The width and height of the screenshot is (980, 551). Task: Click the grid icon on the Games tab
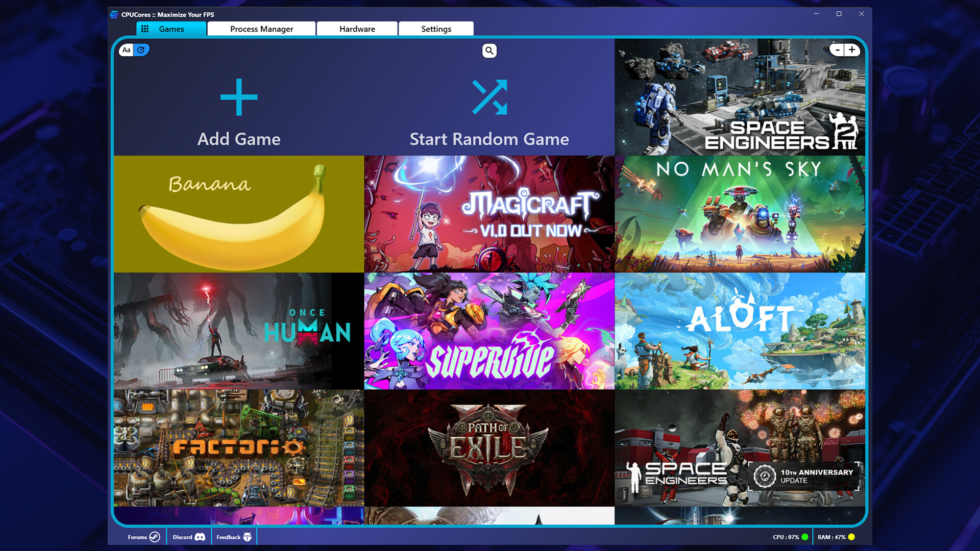click(144, 29)
